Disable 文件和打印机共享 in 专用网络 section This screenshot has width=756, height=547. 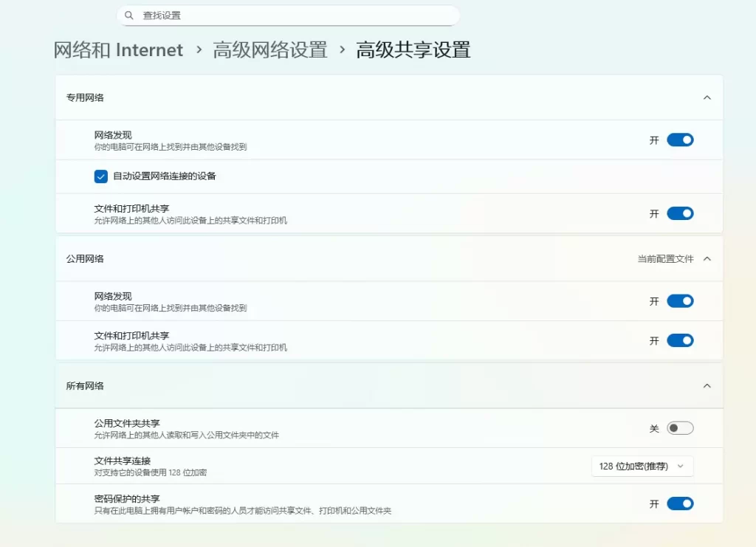click(x=679, y=213)
